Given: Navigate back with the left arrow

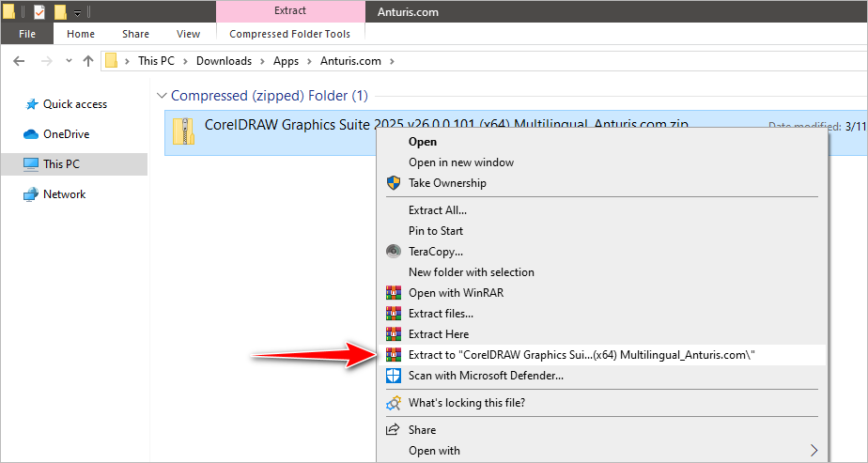Looking at the screenshot, I should click(19, 61).
